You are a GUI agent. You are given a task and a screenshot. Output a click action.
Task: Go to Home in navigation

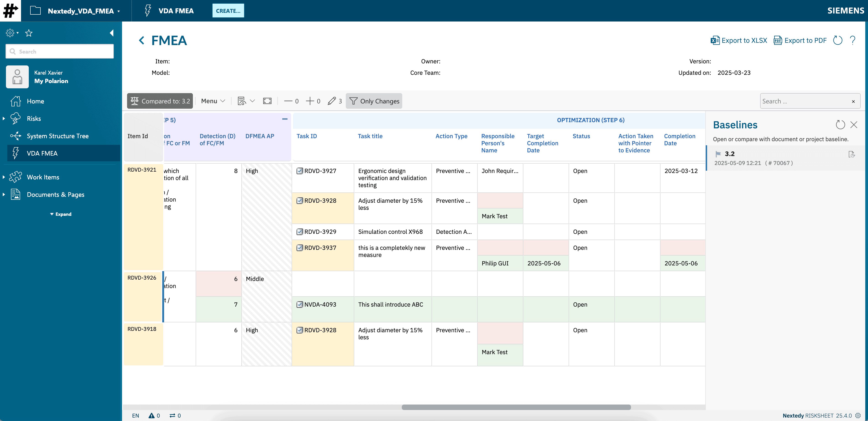click(x=35, y=101)
